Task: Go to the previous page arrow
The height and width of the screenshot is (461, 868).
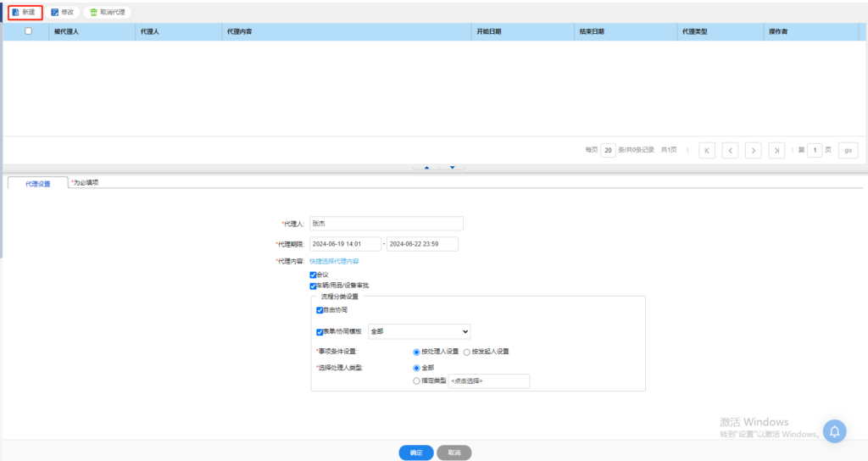Action: click(x=730, y=150)
